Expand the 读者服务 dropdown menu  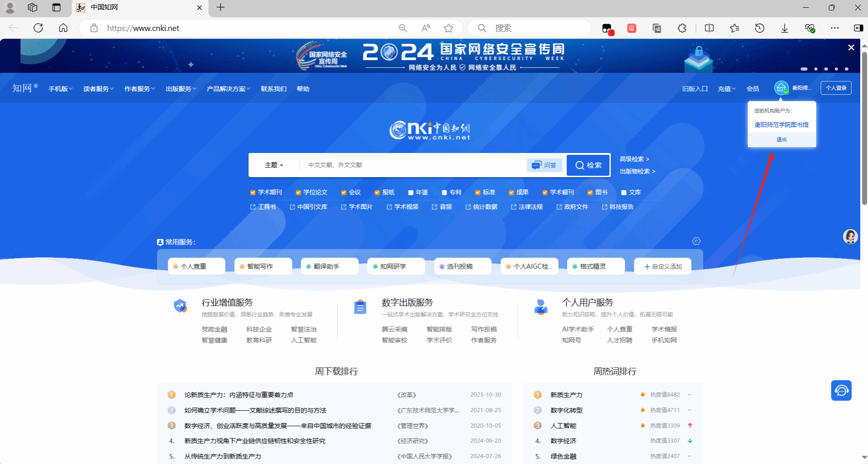coord(98,89)
